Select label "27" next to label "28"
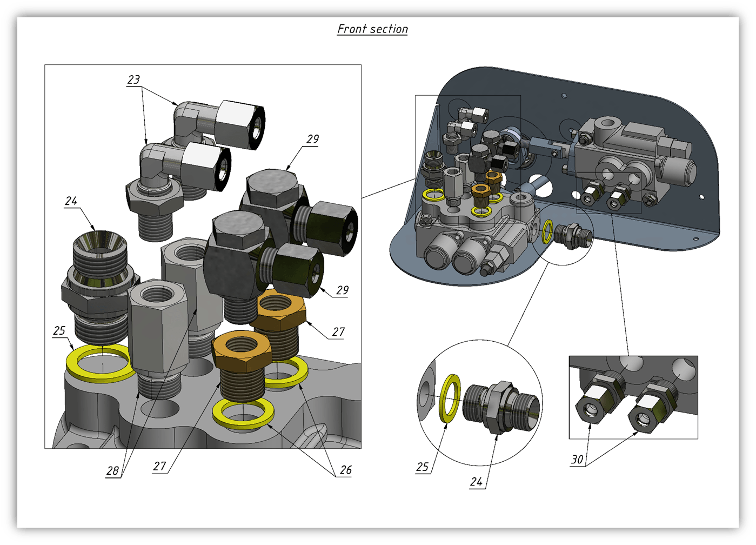 159,466
